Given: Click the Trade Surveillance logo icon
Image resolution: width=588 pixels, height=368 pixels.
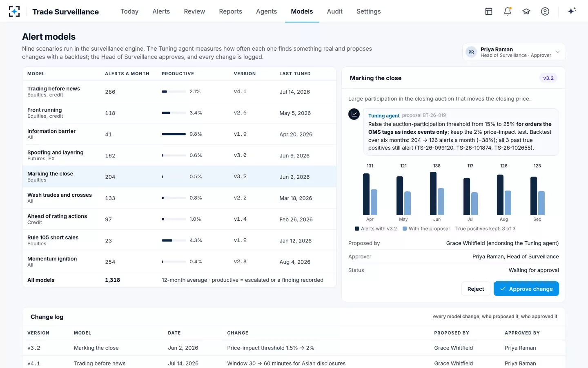Looking at the screenshot, I should 14,11.
